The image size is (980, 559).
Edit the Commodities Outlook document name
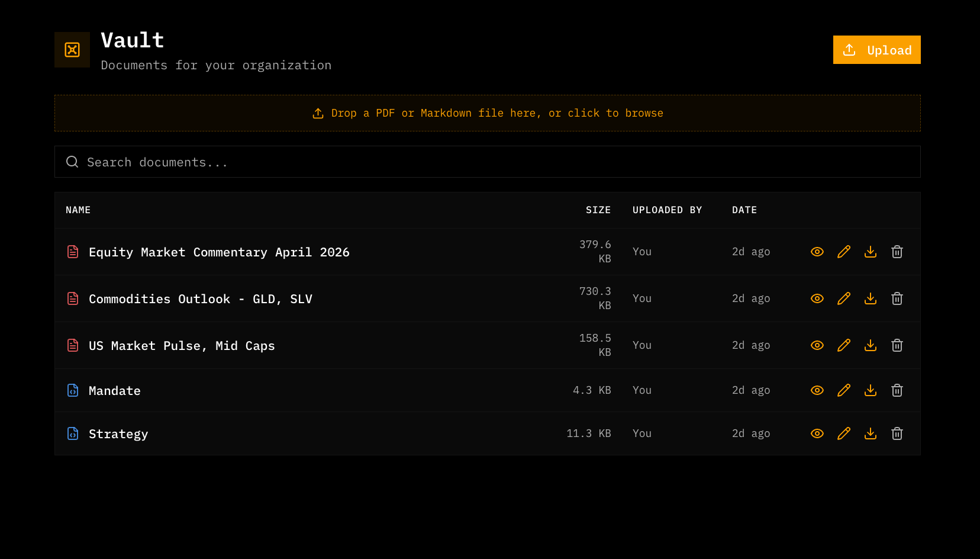pos(843,298)
